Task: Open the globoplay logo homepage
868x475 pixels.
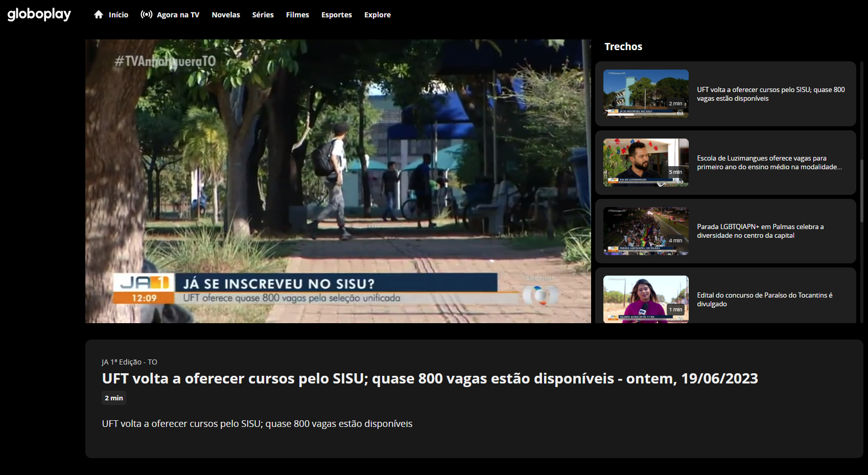Action: click(x=39, y=14)
